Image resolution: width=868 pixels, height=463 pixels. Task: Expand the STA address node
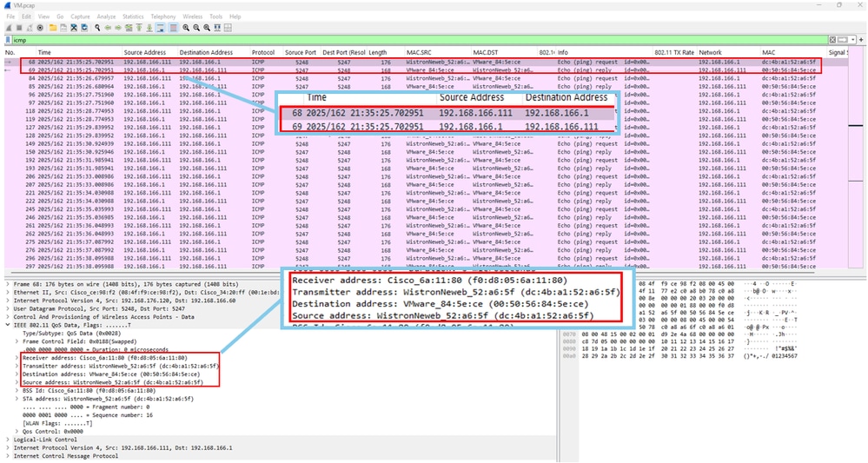pyautogui.click(x=17, y=398)
